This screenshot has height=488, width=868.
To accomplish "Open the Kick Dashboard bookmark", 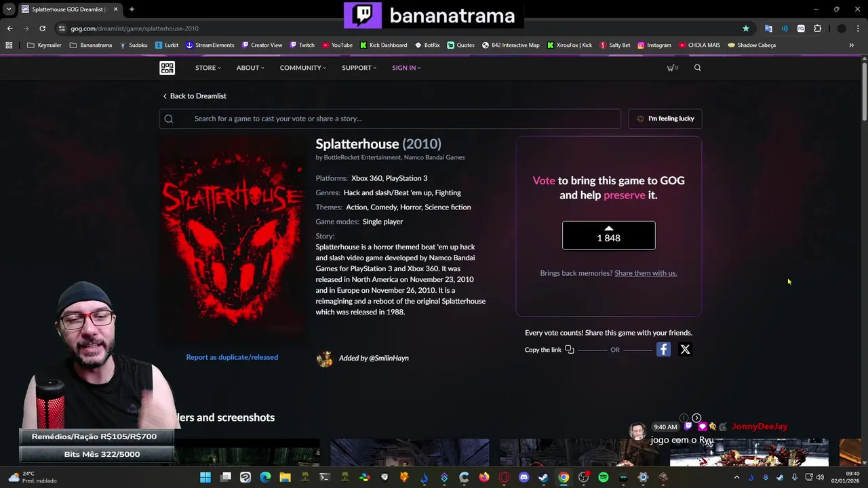I will 384,45.
